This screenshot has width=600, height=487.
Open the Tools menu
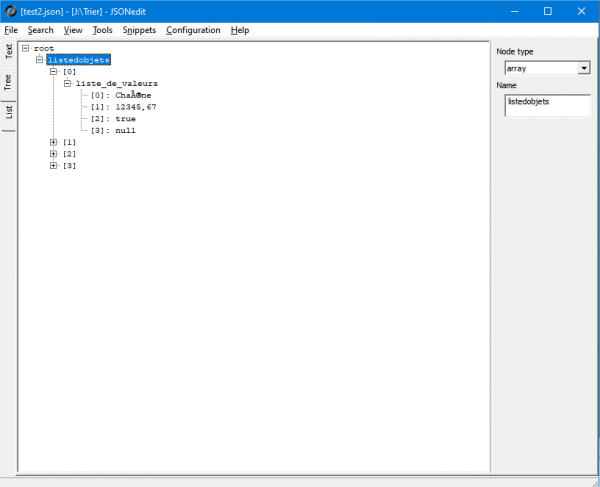click(x=103, y=30)
